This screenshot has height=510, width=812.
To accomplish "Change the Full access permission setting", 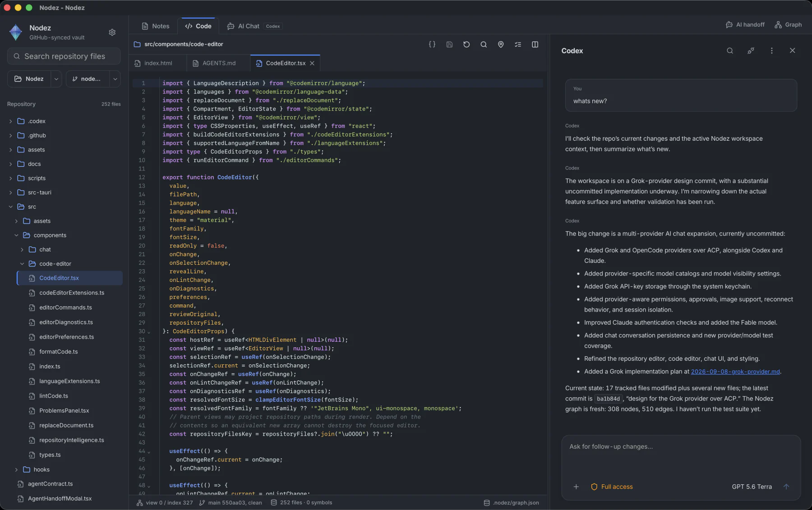I will point(612,487).
